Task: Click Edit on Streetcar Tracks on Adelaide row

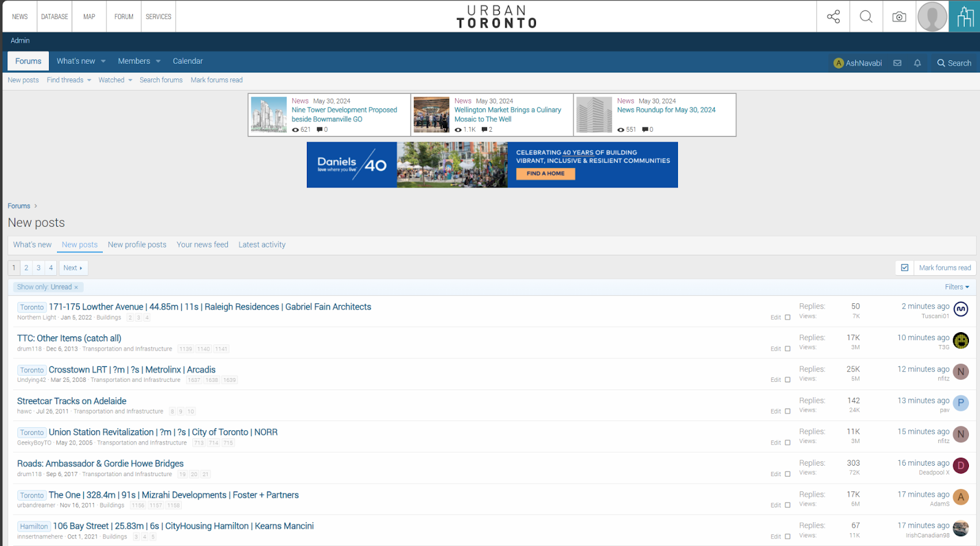Action: pyautogui.click(x=775, y=411)
